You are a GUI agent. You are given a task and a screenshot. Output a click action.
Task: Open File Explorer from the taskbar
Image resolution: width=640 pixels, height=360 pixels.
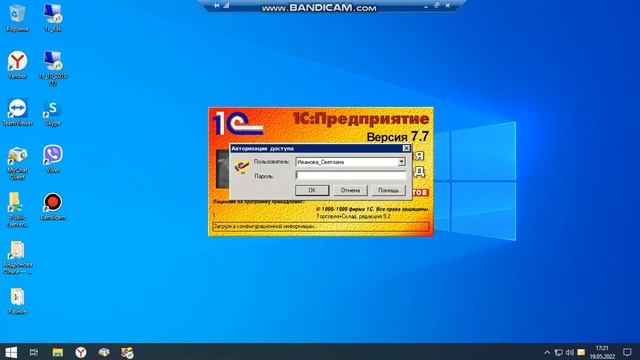coord(58,352)
